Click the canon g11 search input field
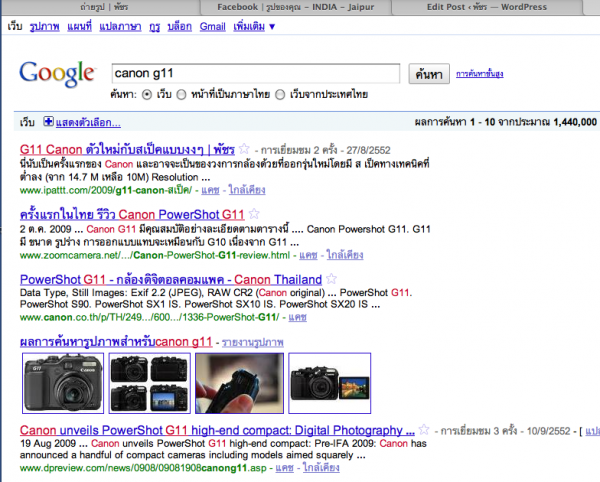Viewport: 600px width, 482px height. click(x=256, y=73)
